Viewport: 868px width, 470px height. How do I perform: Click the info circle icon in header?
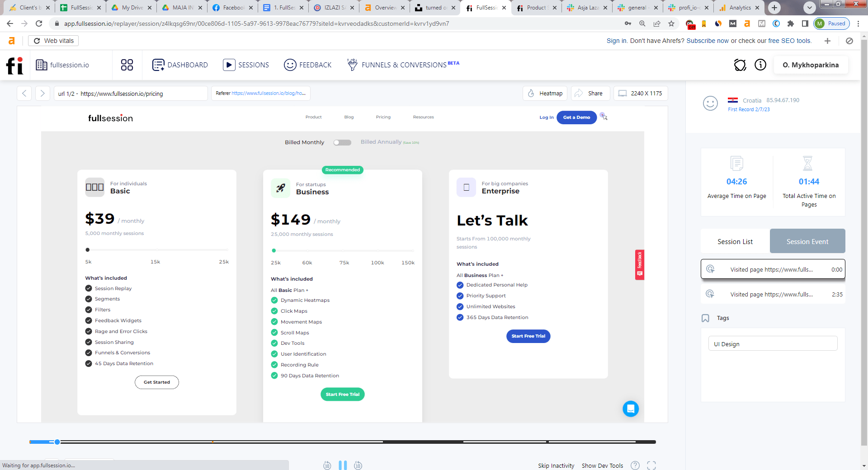tap(760, 65)
